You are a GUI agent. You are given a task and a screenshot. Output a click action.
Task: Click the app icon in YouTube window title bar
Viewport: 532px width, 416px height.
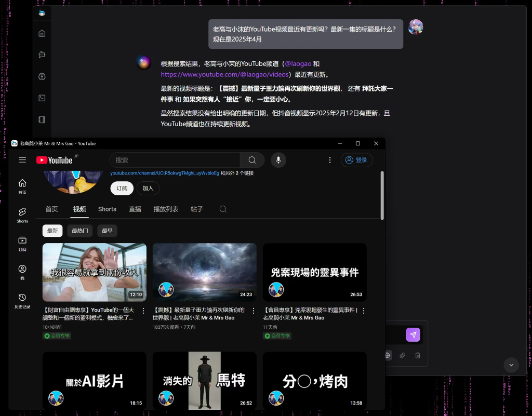point(14,143)
